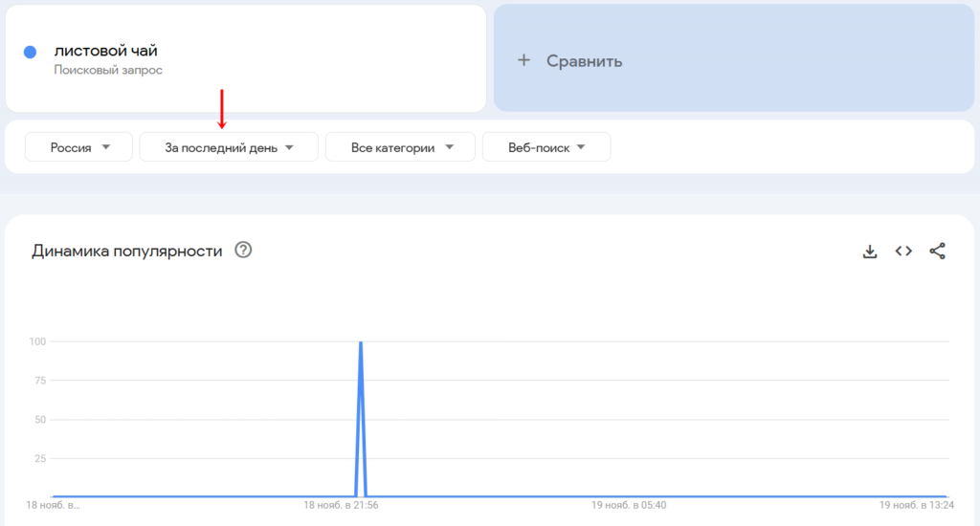Click the 19 нояб. в 13:24 axis label

[x=916, y=505]
